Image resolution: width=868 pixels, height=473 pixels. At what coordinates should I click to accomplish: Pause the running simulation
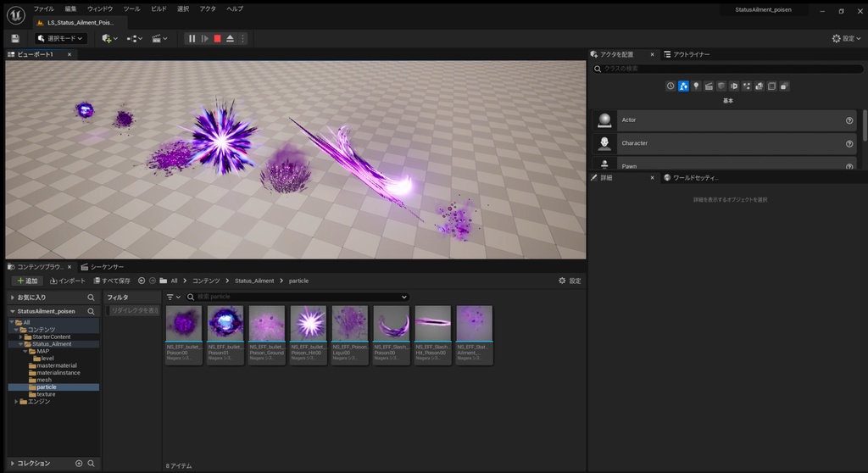192,38
